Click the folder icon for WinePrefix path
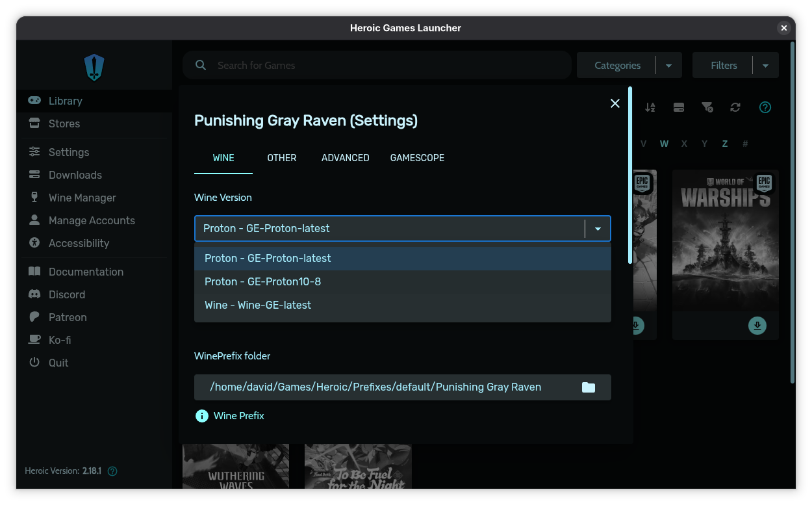This screenshot has height=505, width=812. click(589, 387)
